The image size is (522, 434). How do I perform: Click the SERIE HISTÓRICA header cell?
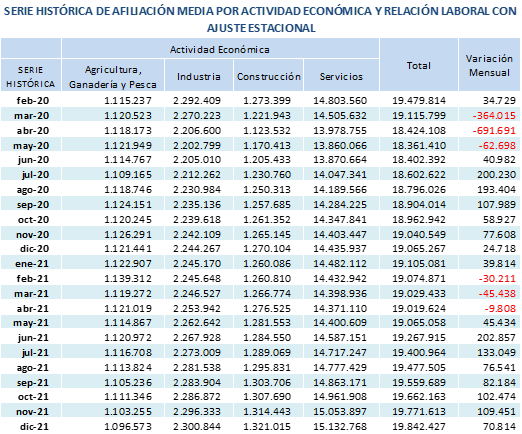(x=31, y=76)
